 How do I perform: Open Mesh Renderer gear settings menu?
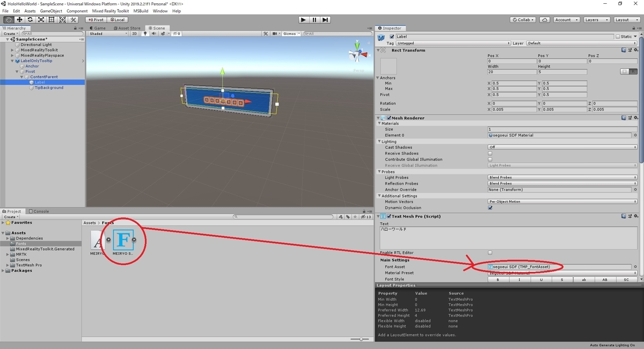[635, 118]
